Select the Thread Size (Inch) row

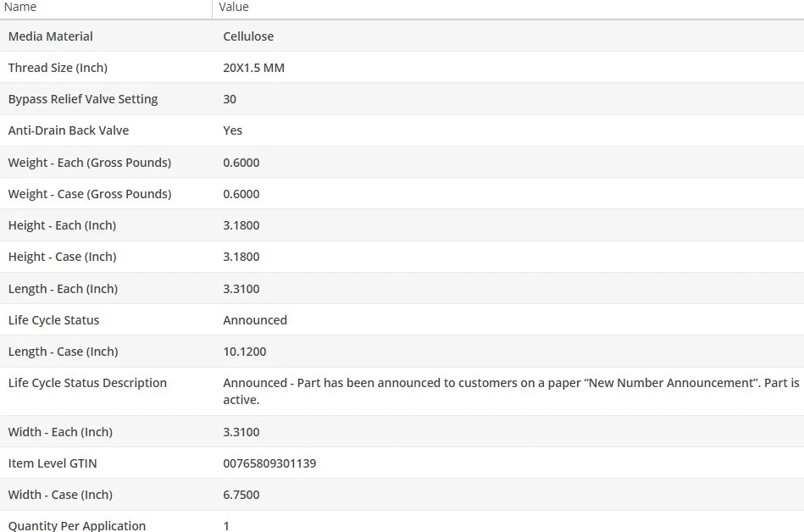tap(58, 68)
